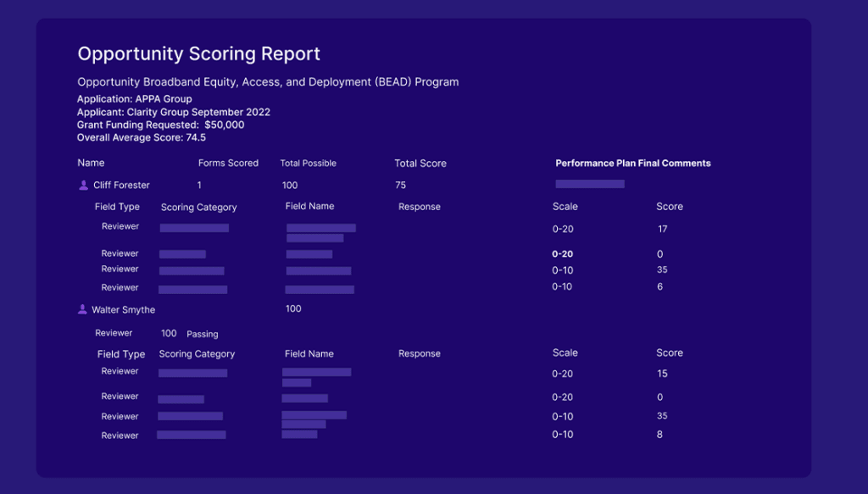Sort by the Forms Scored column header
The height and width of the screenshot is (494, 868).
point(228,163)
